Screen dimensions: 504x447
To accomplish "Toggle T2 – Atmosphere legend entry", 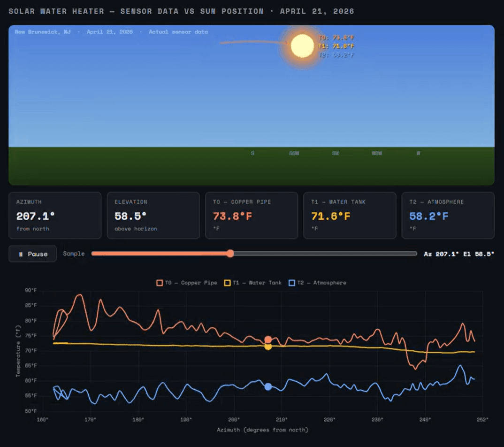I will (x=318, y=283).
